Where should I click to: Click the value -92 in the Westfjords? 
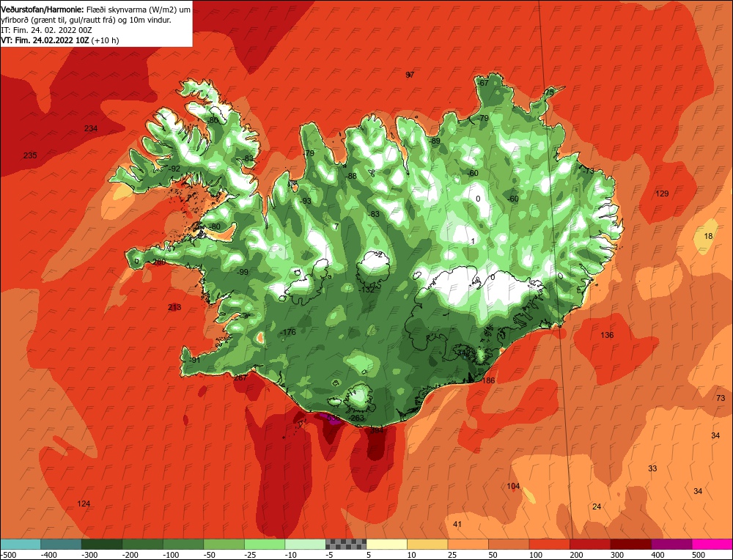(x=174, y=169)
